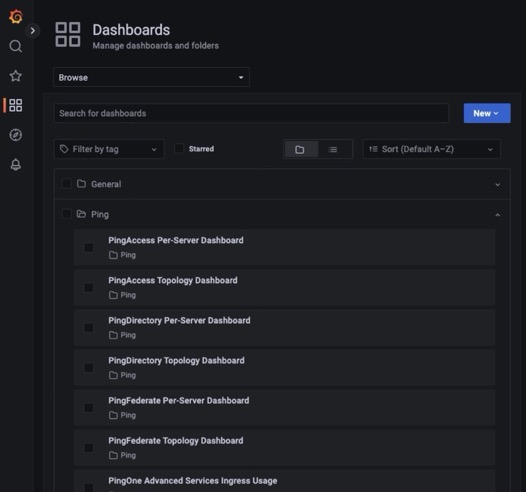The image size is (526, 492).
Task: Open the New button menu
Action: [487, 113]
